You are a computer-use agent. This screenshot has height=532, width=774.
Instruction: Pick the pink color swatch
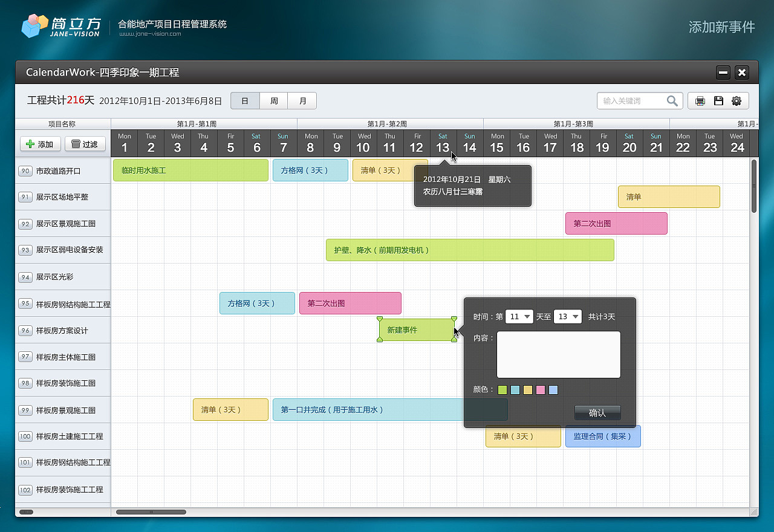tap(541, 390)
